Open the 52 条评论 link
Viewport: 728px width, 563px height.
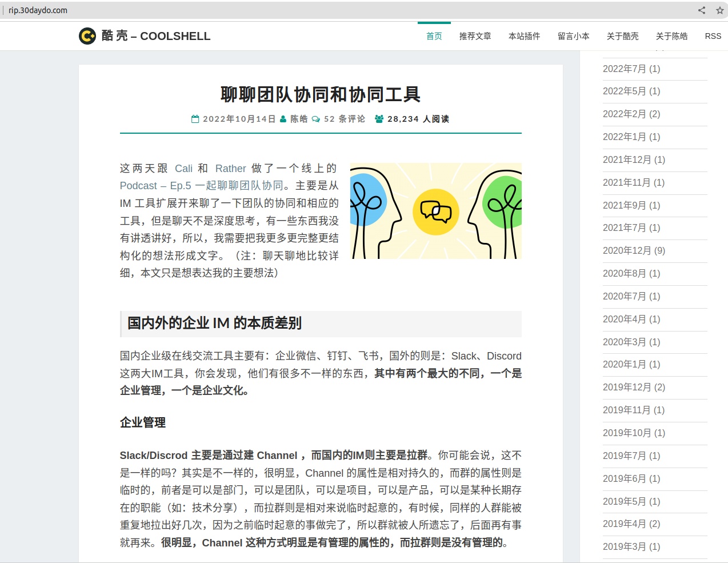coord(345,119)
